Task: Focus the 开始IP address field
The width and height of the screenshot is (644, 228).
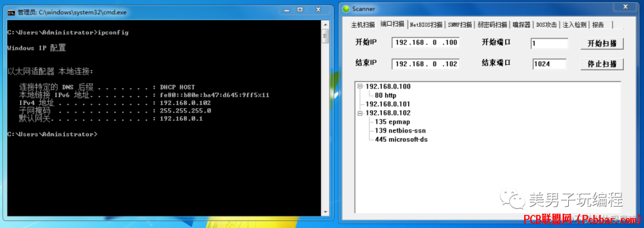Action: click(x=425, y=43)
